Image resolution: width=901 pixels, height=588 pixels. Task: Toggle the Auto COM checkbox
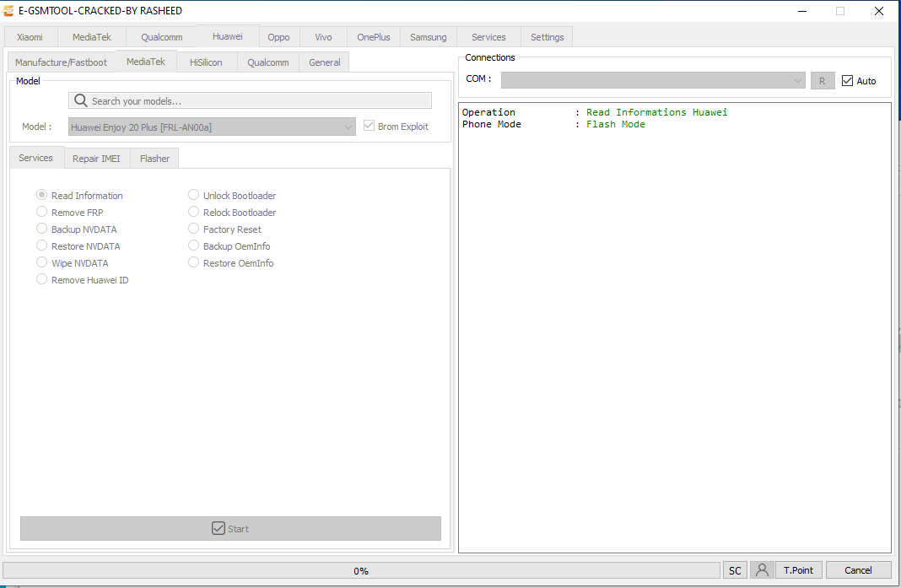tap(848, 80)
